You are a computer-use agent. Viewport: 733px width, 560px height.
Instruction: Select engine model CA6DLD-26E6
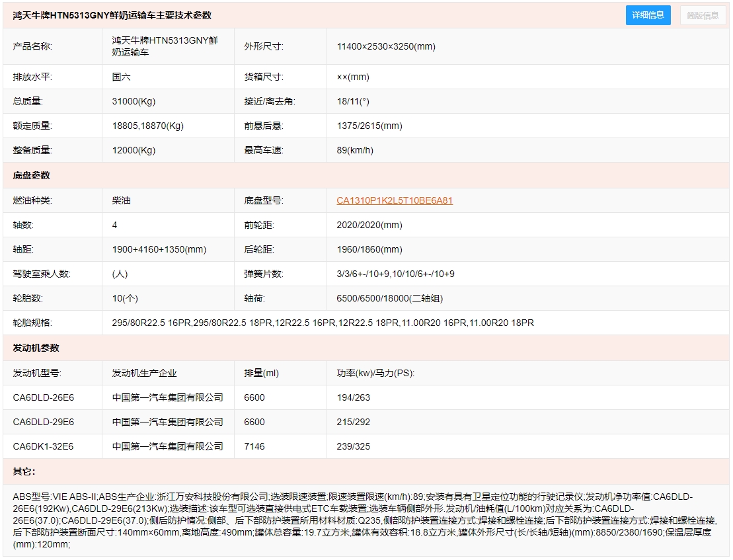pyautogui.click(x=44, y=397)
